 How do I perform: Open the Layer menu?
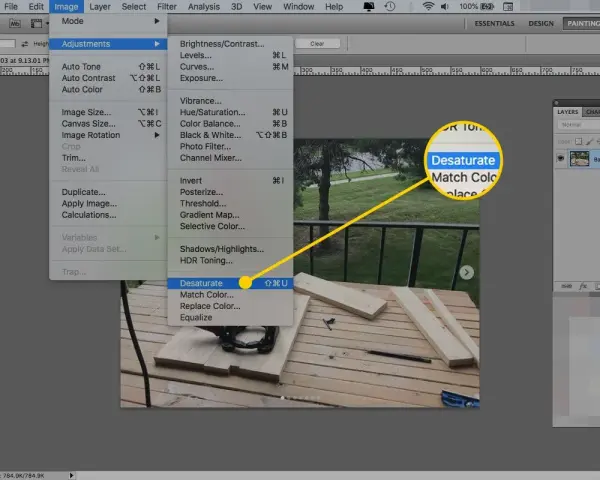pyautogui.click(x=100, y=7)
